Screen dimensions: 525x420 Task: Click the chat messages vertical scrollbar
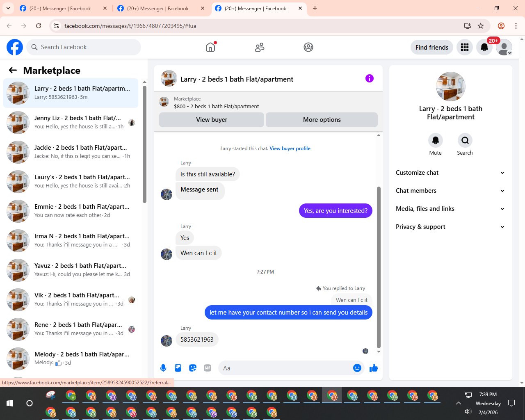tap(379, 267)
